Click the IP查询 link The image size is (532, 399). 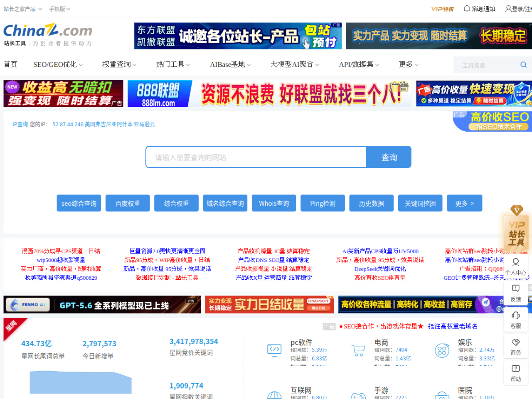pos(20,124)
